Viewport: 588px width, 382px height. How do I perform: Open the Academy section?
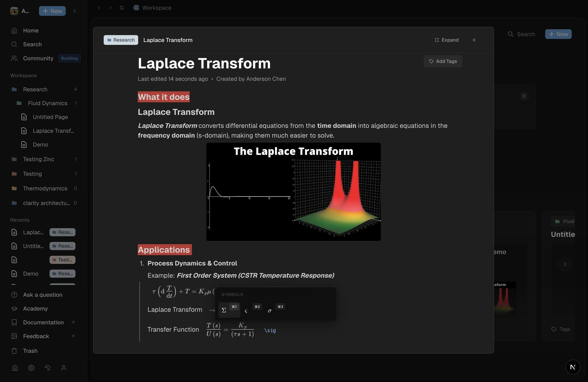tap(35, 308)
